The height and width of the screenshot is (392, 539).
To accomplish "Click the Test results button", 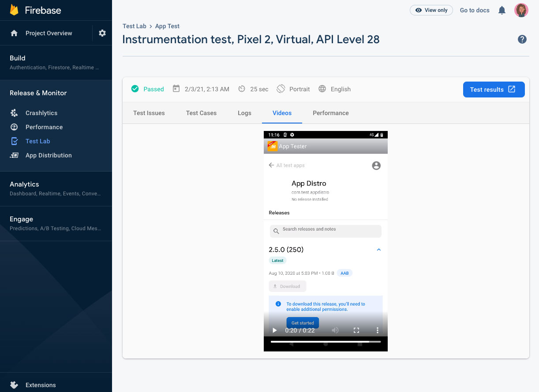I will coord(494,90).
